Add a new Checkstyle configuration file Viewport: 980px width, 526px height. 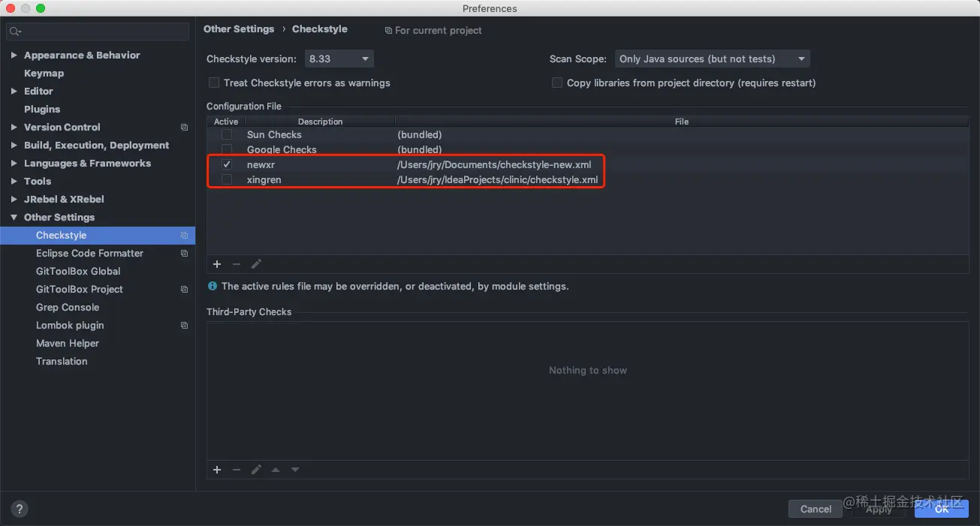[x=217, y=264]
